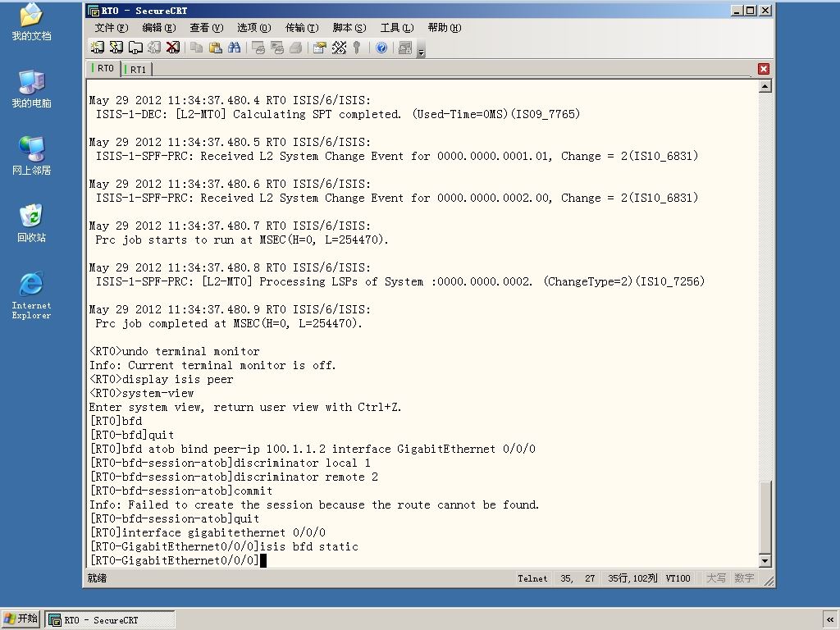The width and height of the screenshot is (840, 630).
Task: Click the terminal scrollbar down arrow
Action: 765,561
